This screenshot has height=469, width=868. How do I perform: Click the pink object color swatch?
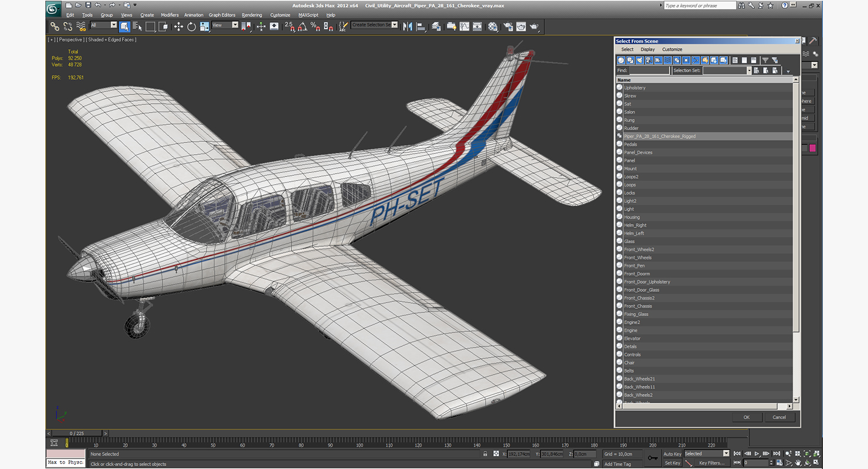813,148
